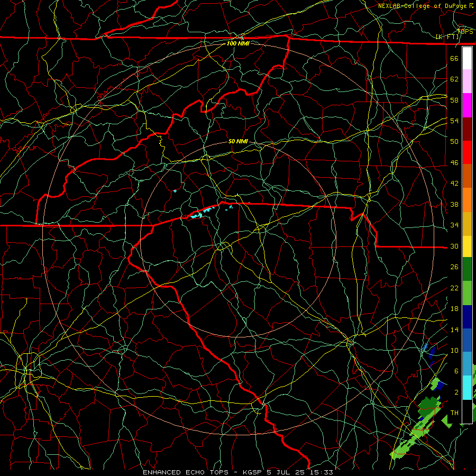The height and width of the screenshot is (476, 476).
Task: Click the '54' legend value
Action: point(454,121)
